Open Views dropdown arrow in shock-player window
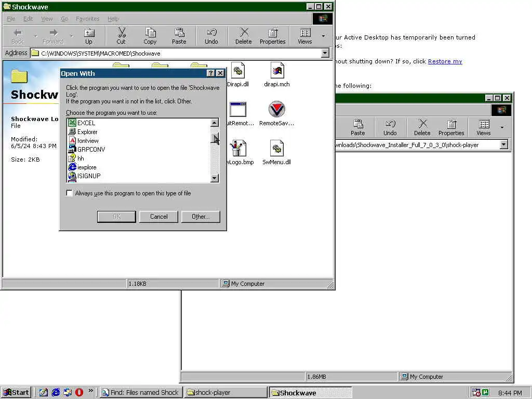Viewport: 532px width, 399px height. pyautogui.click(x=502, y=127)
